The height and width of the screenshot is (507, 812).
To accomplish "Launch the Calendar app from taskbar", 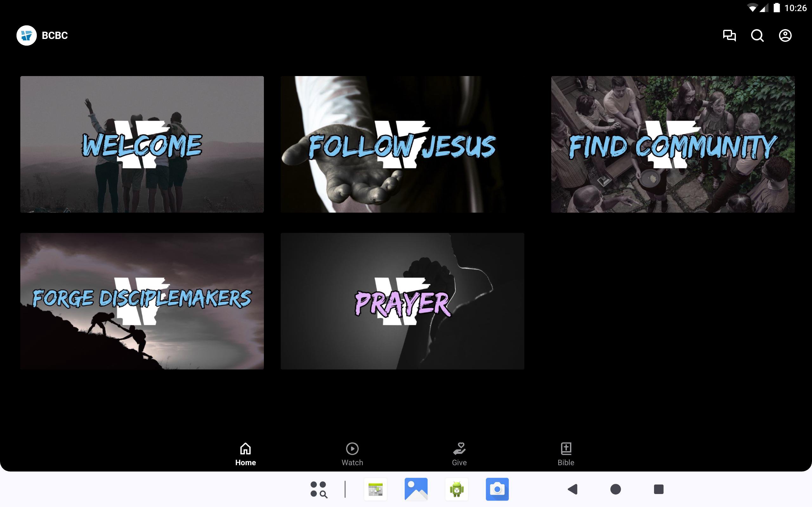I will pyautogui.click(x=375, y=489).
